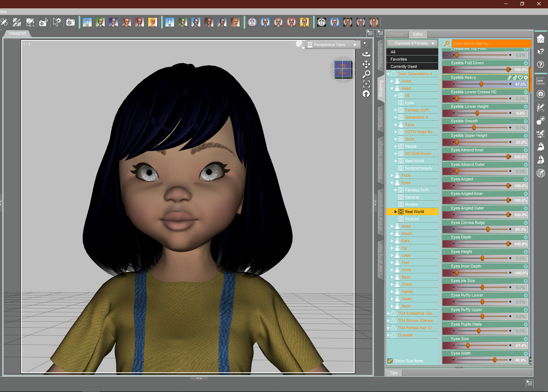Image resolution: width=548 pixels, height=392 pixels.
Task: Select the Actor item in the tree
Action: coord(406,81)
